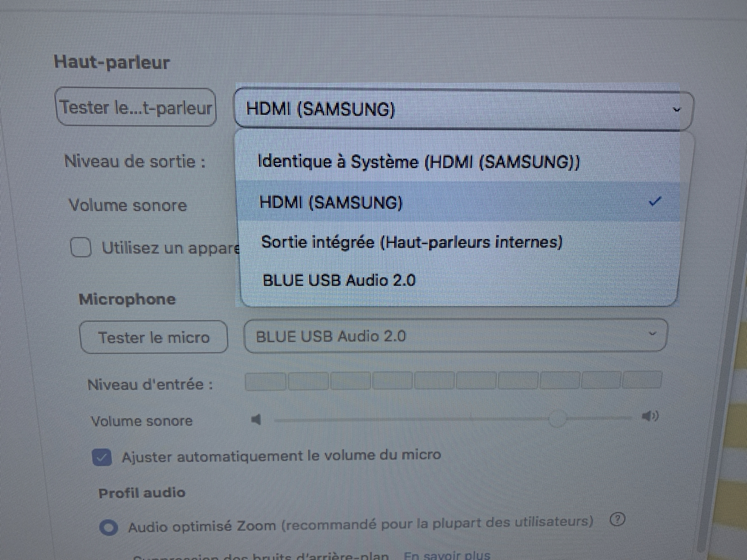Screen dimensions: 747x560
Task: Select 'Sortie intégrée (Haut-parleurs internes)' from list
Action: [x=411, y=242]
